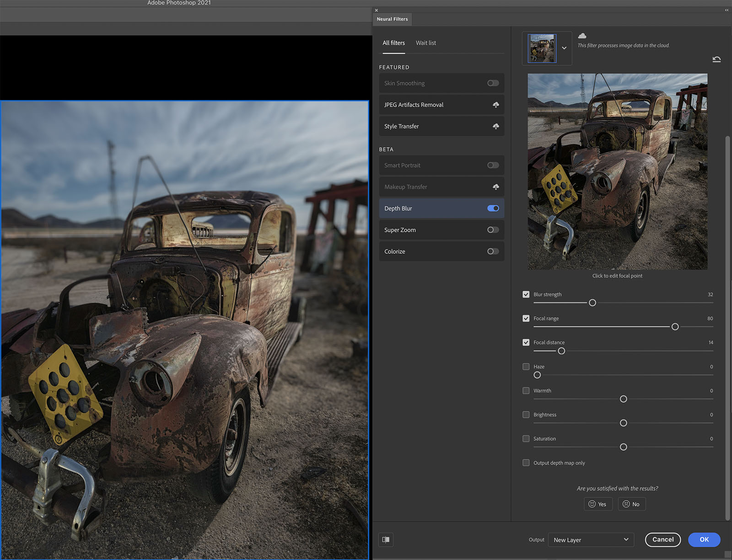Click the sad face No feedback icon
Viewport: 732px width, 560px height.
point(626,504)
